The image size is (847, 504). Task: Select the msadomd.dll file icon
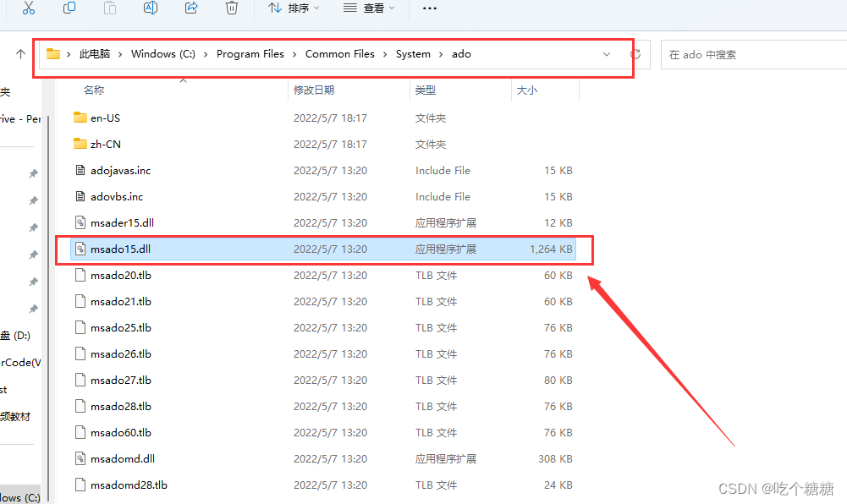(80, 458)
